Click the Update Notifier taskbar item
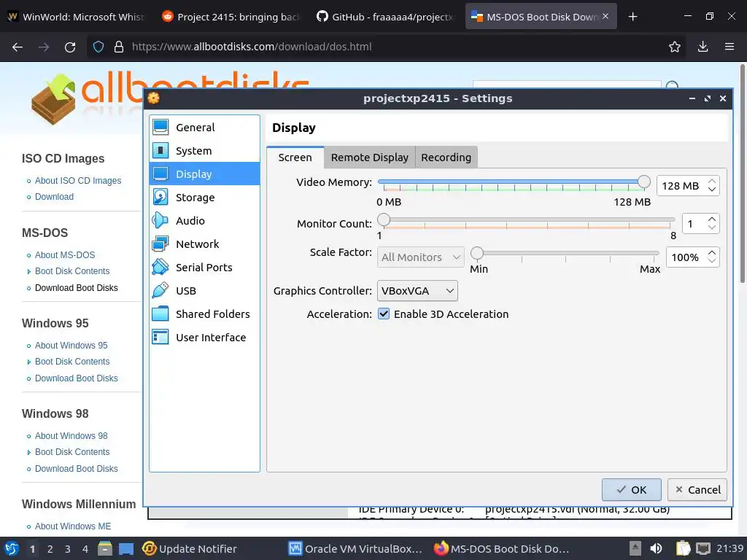This screenshot has height=560, width=747. [x=189, y=548]
